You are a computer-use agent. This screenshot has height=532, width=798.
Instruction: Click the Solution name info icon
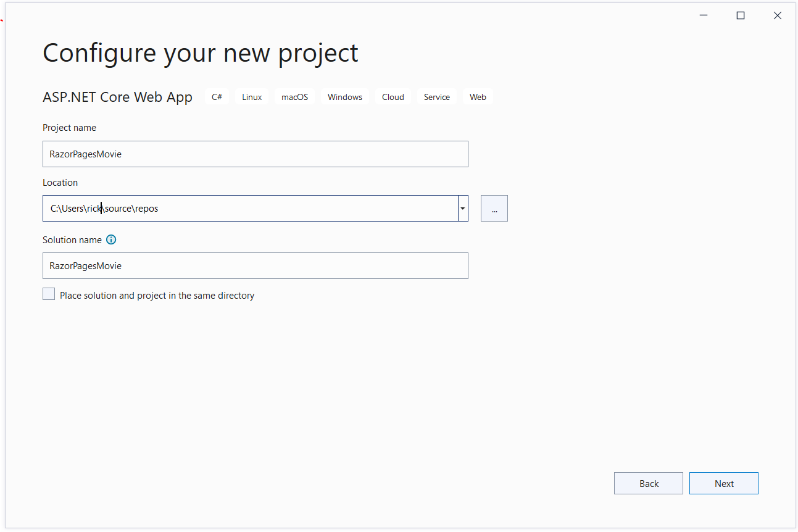coord(111,239)
